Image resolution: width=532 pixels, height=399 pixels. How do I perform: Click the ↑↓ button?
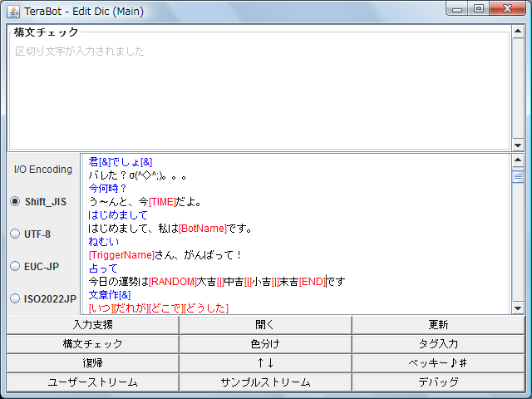tap(265, 363)
